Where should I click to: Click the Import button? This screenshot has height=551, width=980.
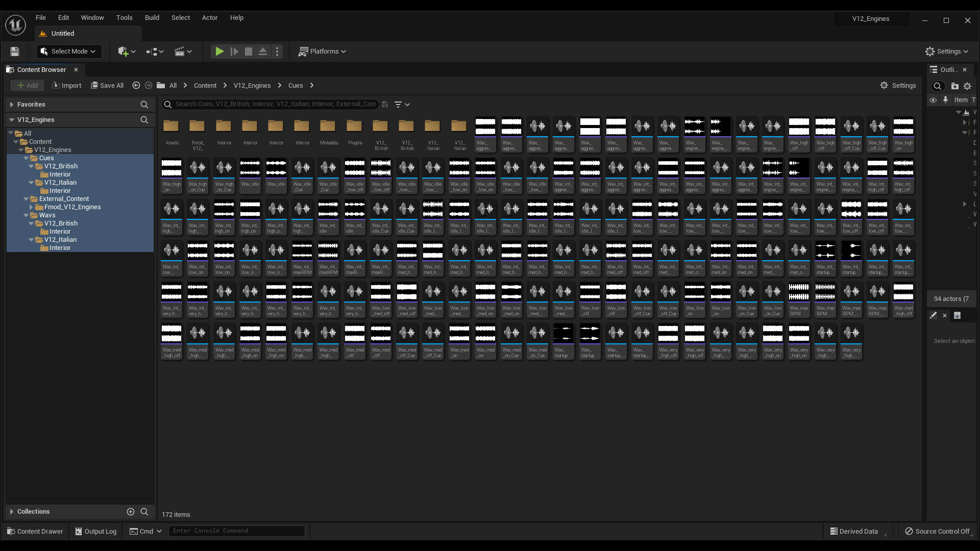66,85
